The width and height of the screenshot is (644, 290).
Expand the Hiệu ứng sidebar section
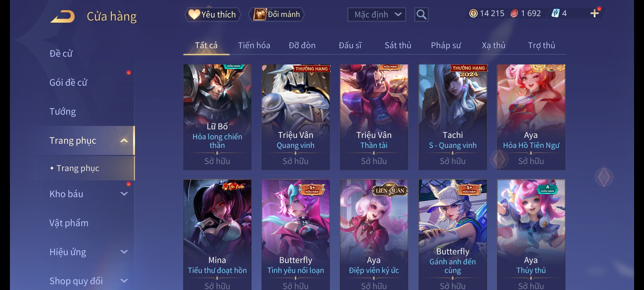[124, 252]
